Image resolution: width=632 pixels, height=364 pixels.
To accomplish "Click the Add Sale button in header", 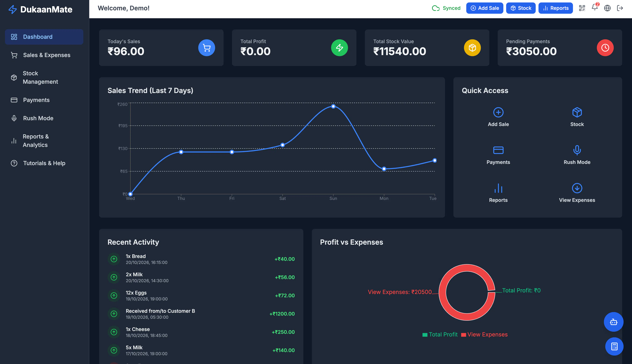I will (485, 8).
